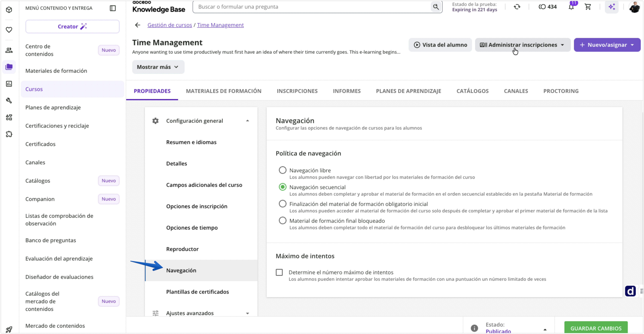Switch to Catálogos tab
This screenshot has width=644, height=334.
click(473, 91)
